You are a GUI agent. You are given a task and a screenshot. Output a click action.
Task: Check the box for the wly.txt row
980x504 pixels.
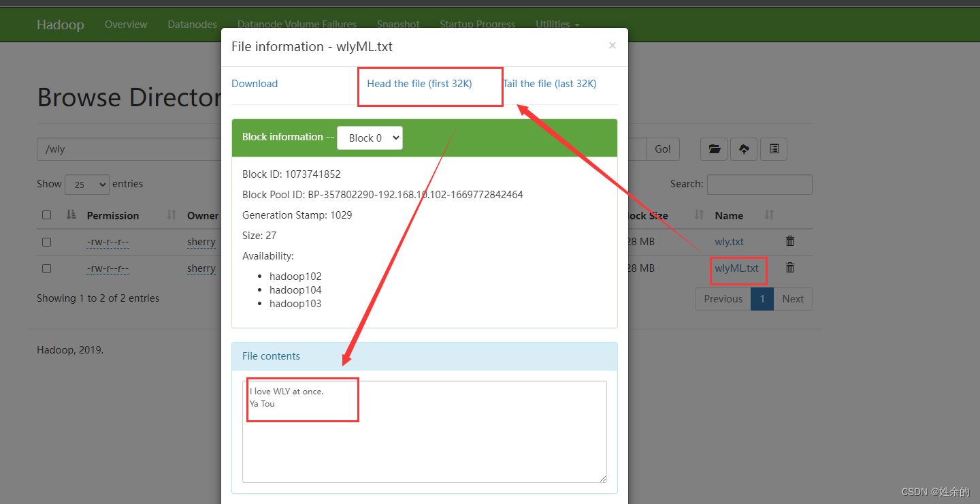pyautogui.click(x=46, y=242)
